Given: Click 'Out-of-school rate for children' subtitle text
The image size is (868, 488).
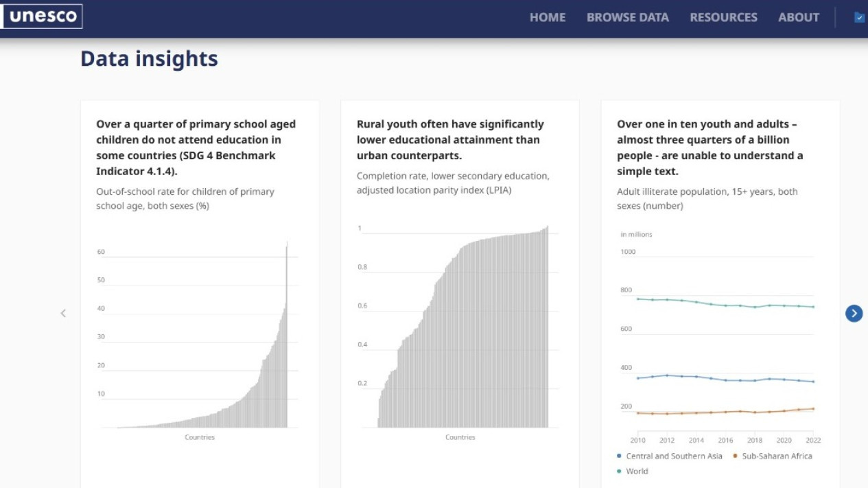Looking at the screenshot, I should (185, 198).
